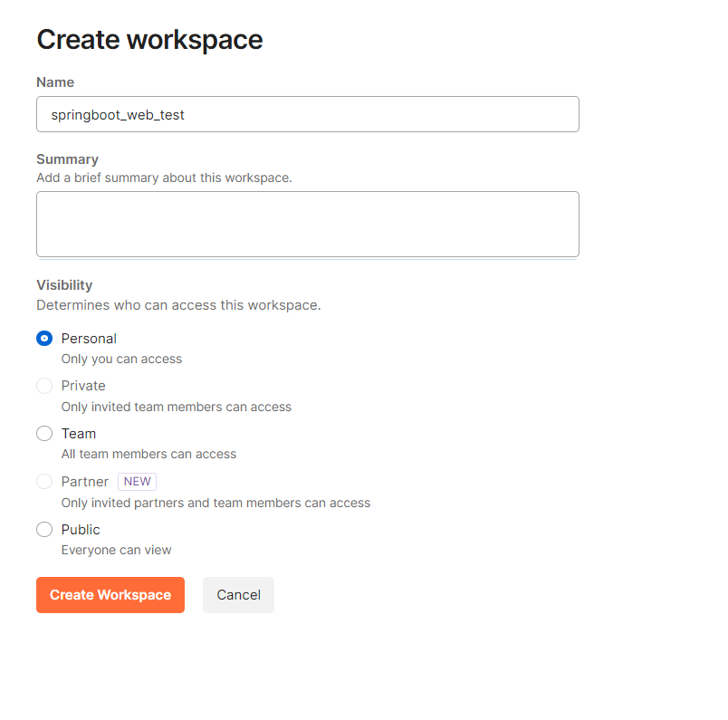Click the "Personal" option label text
The width and height of the screenshot is (728, 720).
89,339
